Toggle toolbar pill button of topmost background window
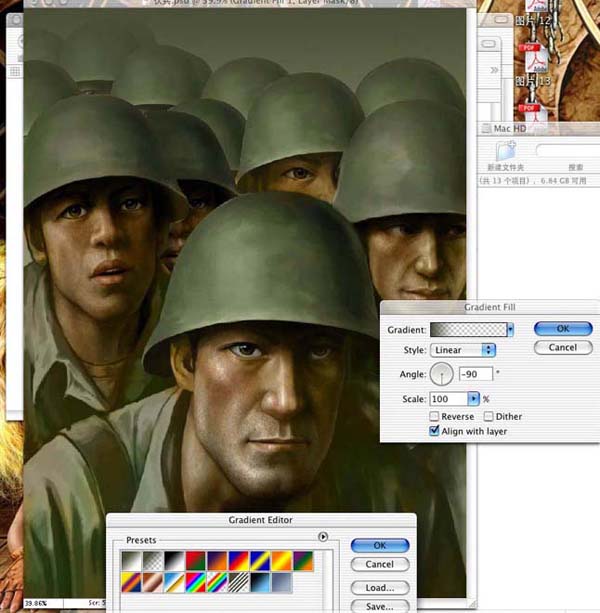The height and width of the screenshot is (613, 600). coord(502,20)
